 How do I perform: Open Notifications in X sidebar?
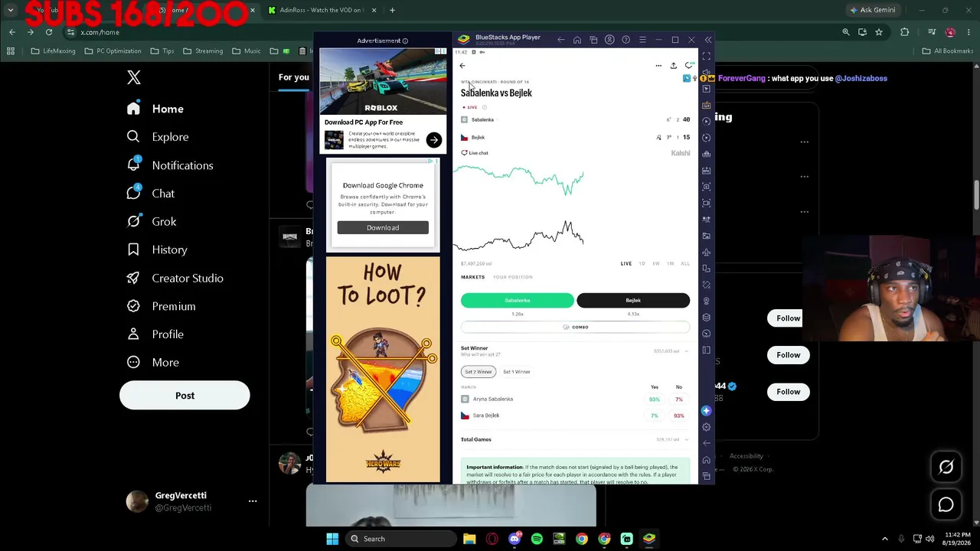[169, 165]
